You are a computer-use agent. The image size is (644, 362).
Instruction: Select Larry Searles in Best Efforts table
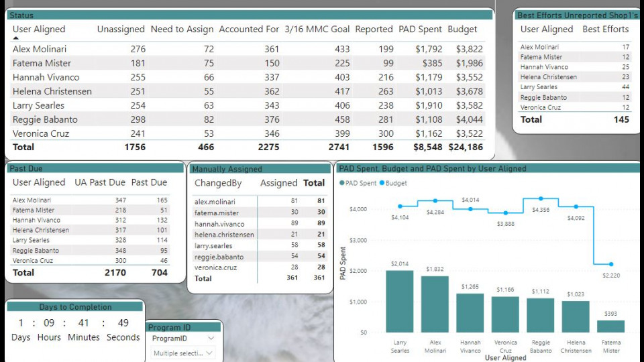pyautogui.click(x=539, y=87)
